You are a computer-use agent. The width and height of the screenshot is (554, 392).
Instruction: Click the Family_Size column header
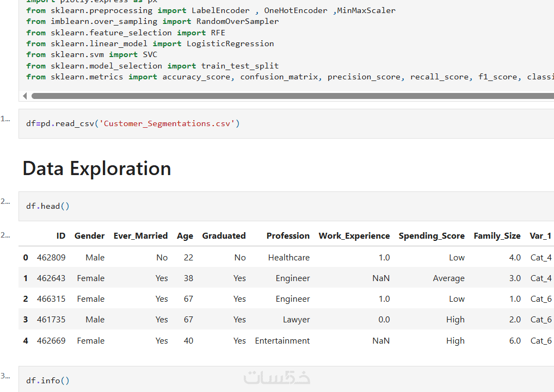coord(497,236)
